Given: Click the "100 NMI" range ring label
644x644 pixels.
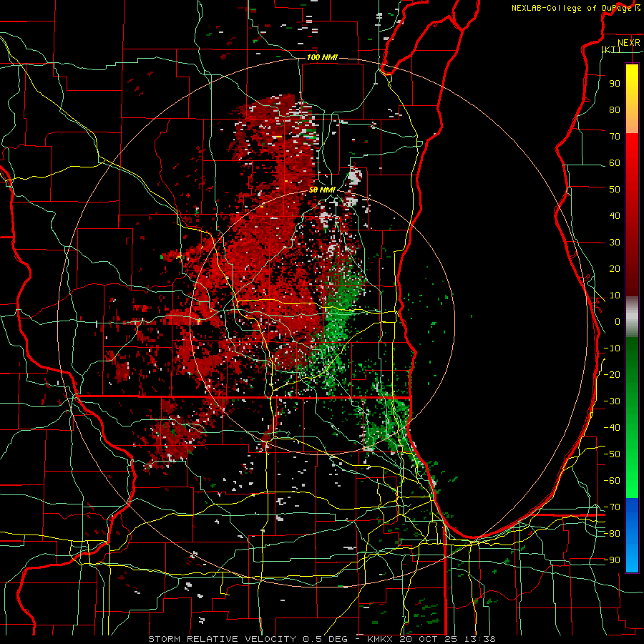Looking at the screenshot, I should 322,57.
